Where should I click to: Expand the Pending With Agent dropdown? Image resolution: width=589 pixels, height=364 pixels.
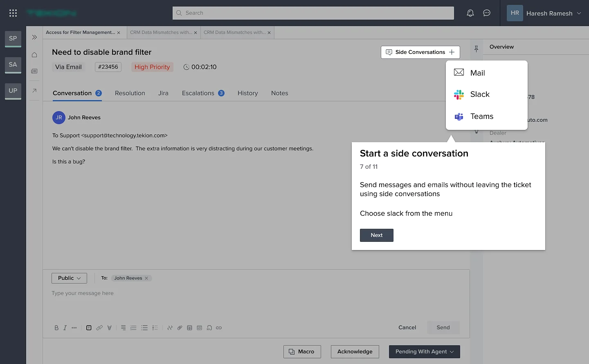point(425,352)
